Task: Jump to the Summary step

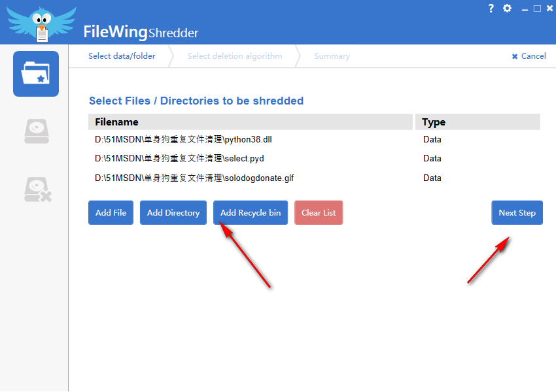Action: 332,56
